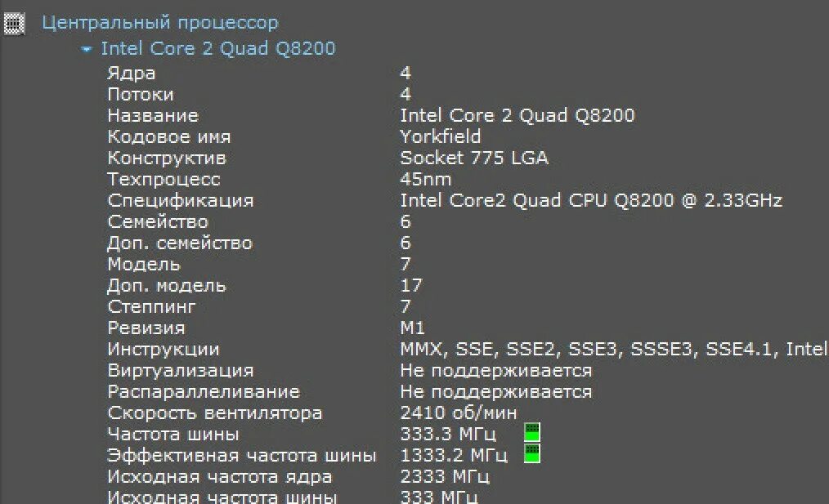
Task: Click the 333.3 МГц value
Action: tap(448, 435)
